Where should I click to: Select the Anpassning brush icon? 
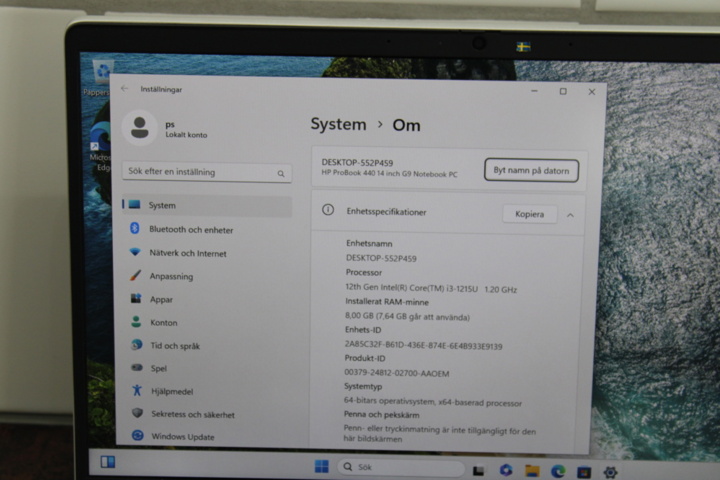tap(135, 275)
